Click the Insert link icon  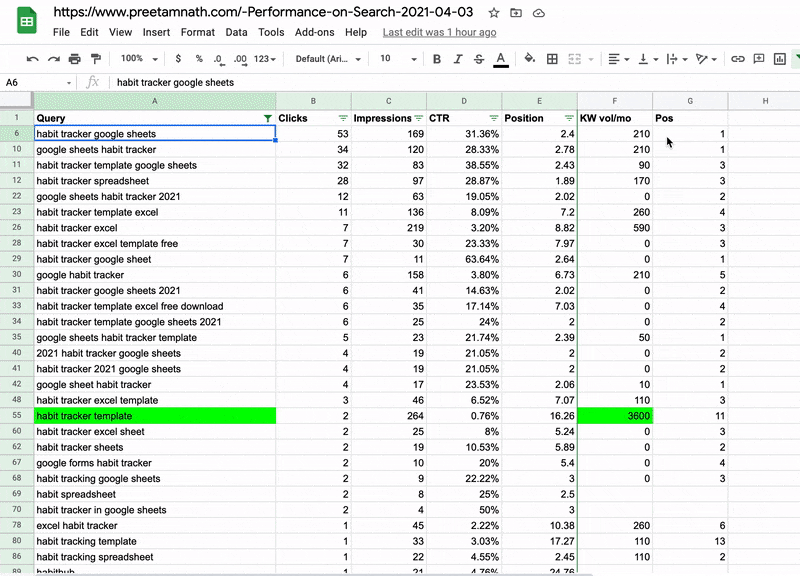[x=738, y=59]
